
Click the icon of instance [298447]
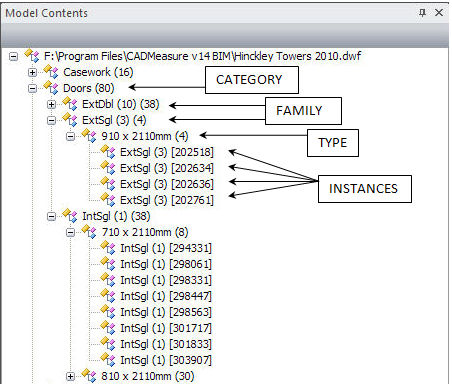pyautogui.click(x=108, y=295)
